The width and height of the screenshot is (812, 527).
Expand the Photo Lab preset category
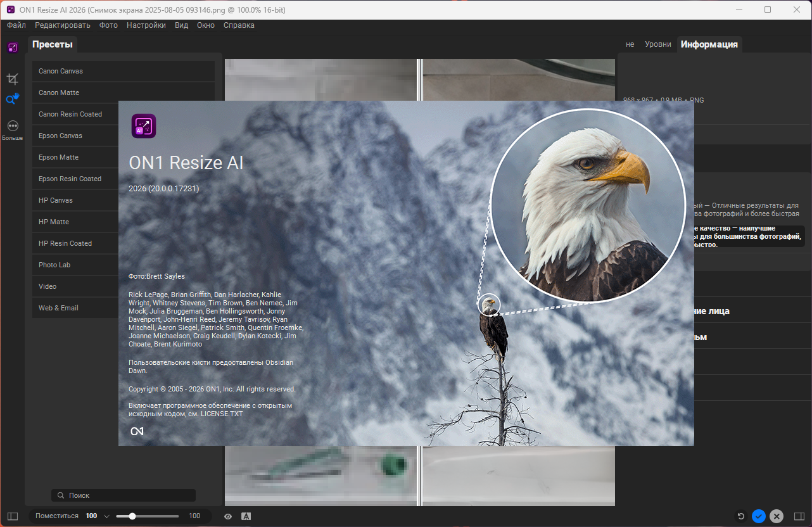(75, 265)
